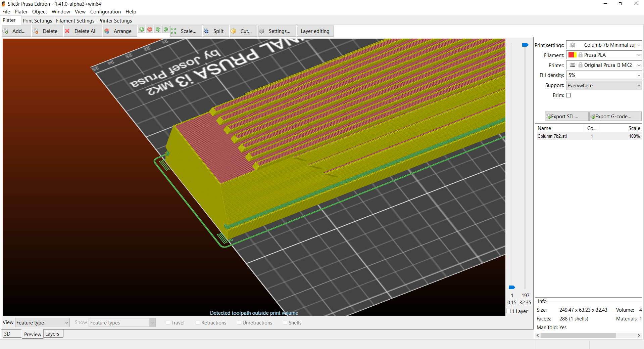Click the Layer editing button

[315, 31]
